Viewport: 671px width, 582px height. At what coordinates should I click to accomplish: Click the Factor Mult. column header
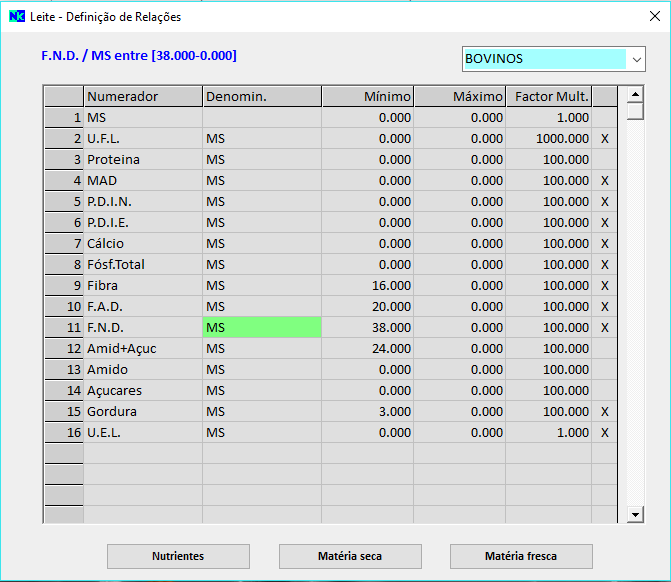tap(549, 97)
